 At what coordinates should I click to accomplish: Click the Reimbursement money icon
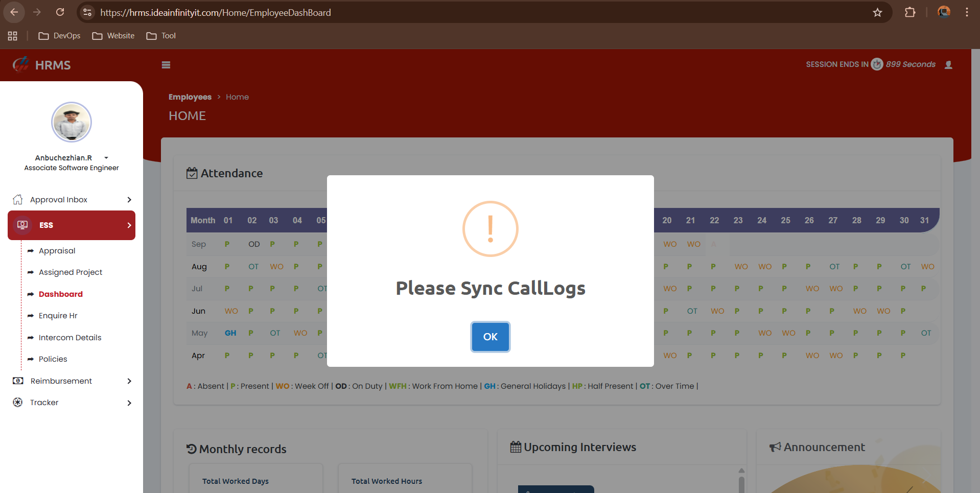pyautogui.click(x=18, y=381)
